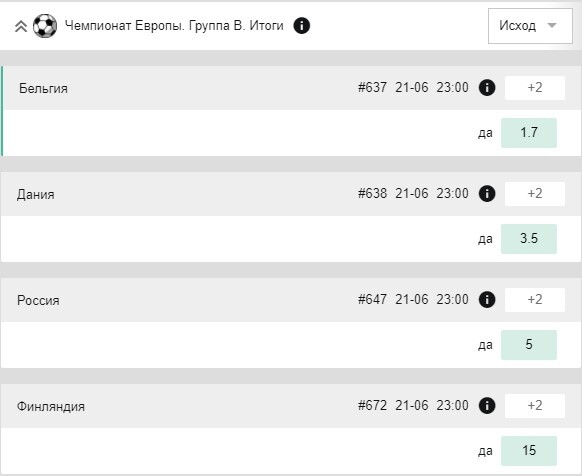Open info icon in Россия row
The height and width of the screenshot is (476, 582).
click(x=487, y=300)
